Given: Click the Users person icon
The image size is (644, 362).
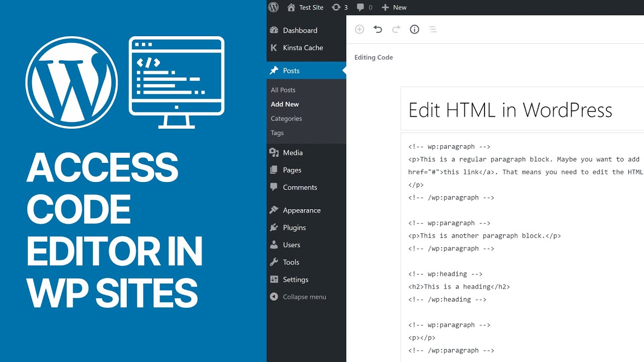Looking at the screenshot, I should click(274, 245).
